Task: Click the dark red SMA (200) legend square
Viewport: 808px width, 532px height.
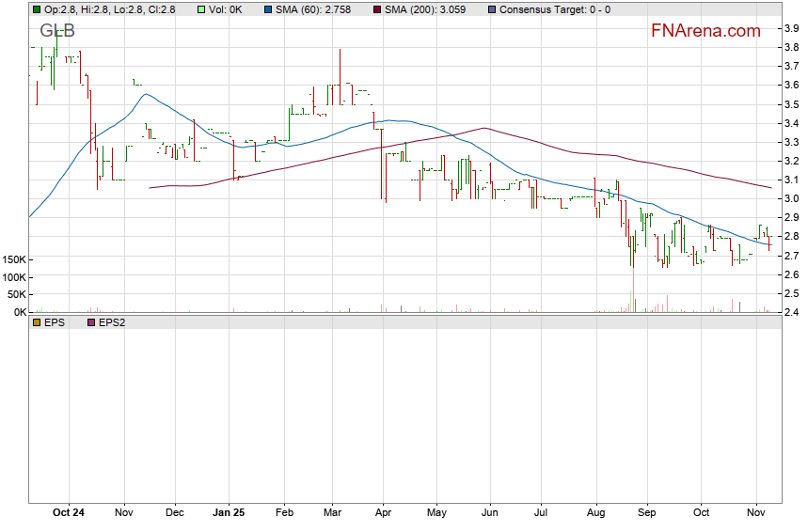Action: tap(378, 9)
